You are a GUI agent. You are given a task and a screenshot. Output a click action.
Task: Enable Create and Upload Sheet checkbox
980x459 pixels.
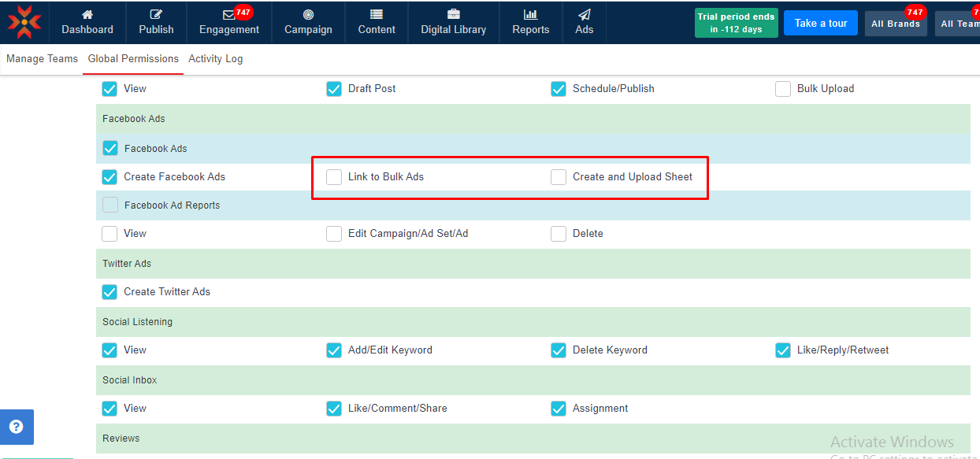tap(559, 177)
